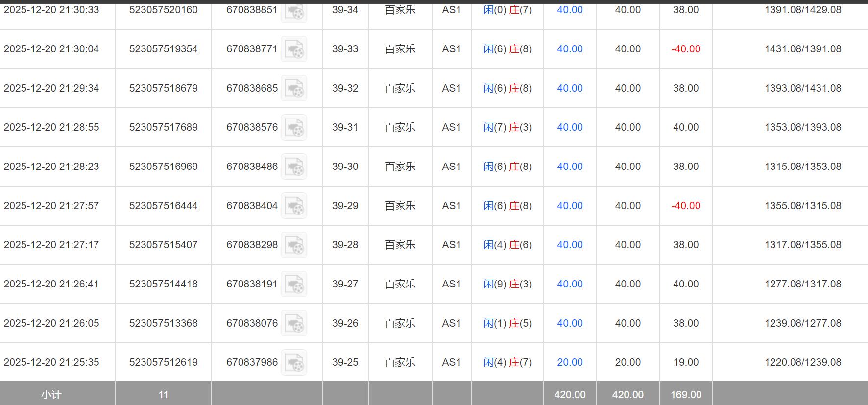Select order number 523057520160

click(x=164, y=10)
